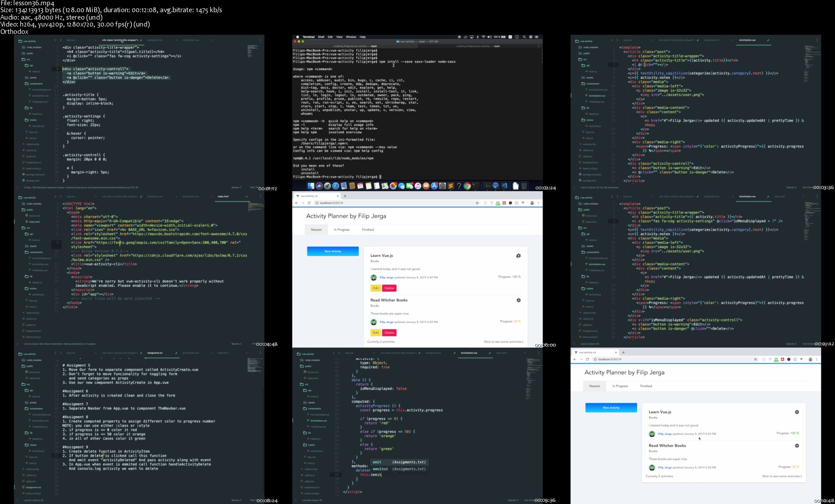The width and height of the screenshot is (835, 504).
Task: Expand node_modules folder in 00:01:12 editor sidebar
Action: [x=31, y=47]
